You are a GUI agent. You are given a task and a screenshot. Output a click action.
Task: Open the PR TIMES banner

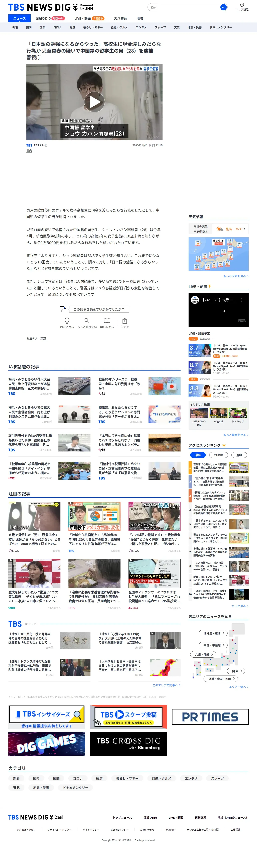coord(210,717)
